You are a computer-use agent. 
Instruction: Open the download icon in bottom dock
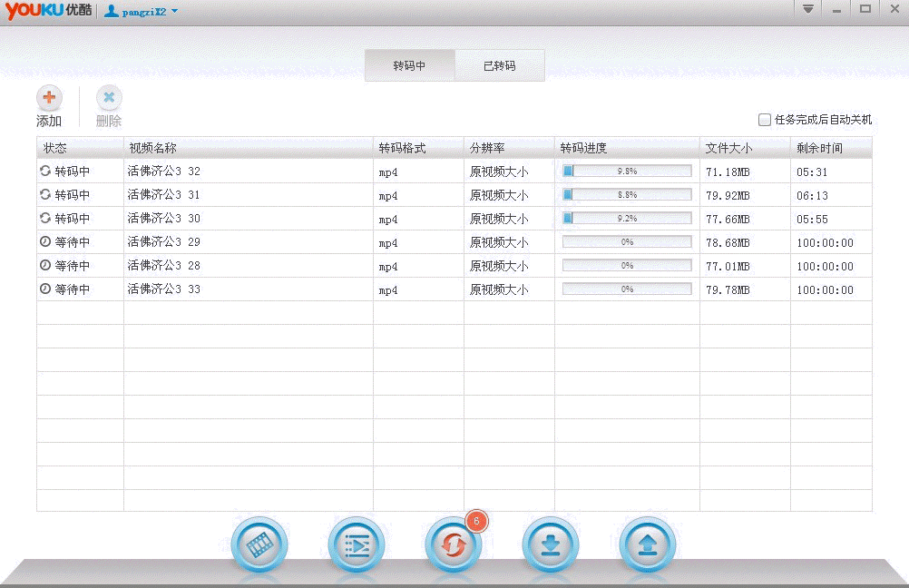[550, 545]
